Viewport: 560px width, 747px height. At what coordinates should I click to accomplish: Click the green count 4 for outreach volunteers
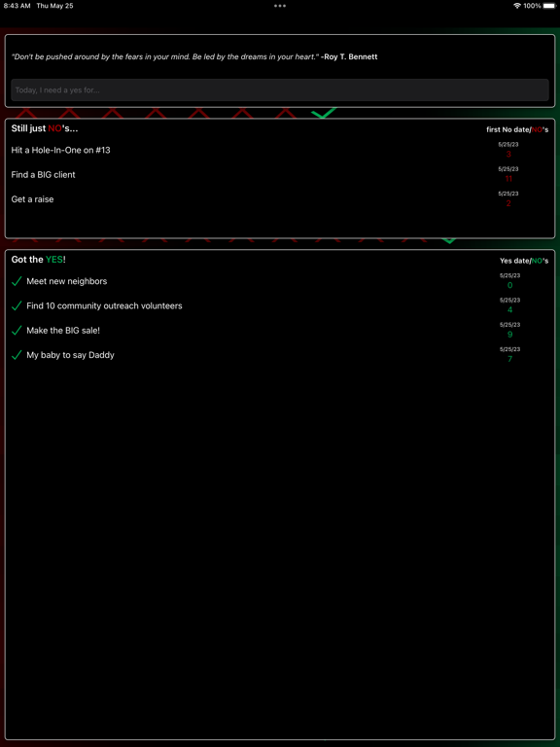[510, 310]
